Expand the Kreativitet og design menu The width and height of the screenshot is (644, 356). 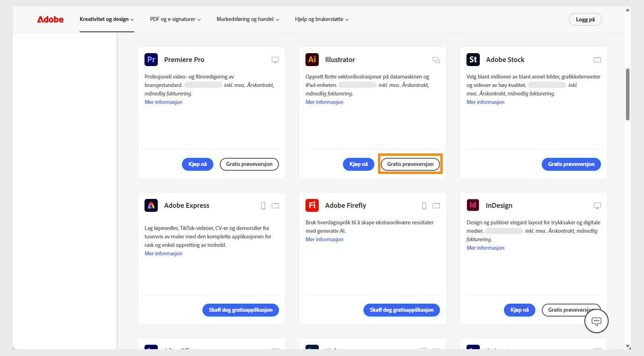[107, 19]
